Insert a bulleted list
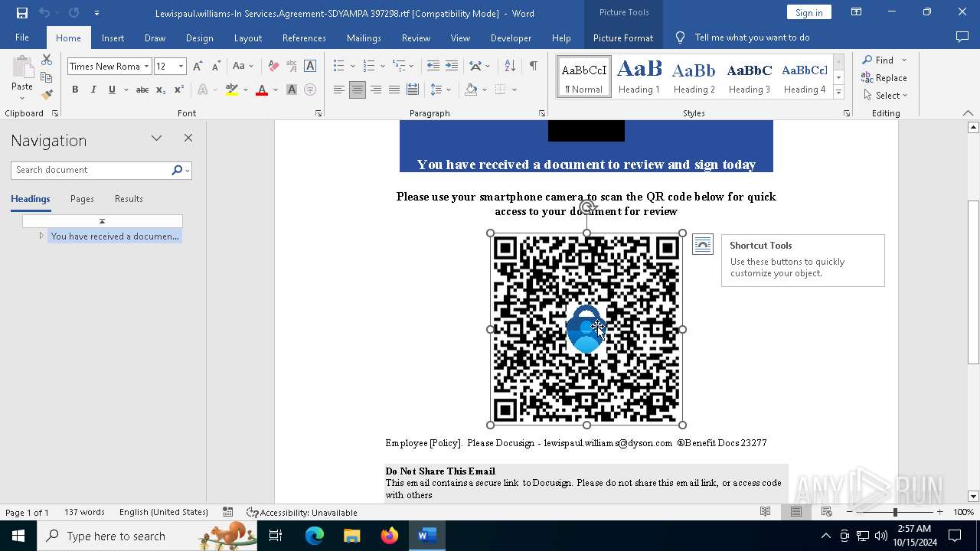Image resolution: width=980 pixels, height=551 pixels. [339, 67]
